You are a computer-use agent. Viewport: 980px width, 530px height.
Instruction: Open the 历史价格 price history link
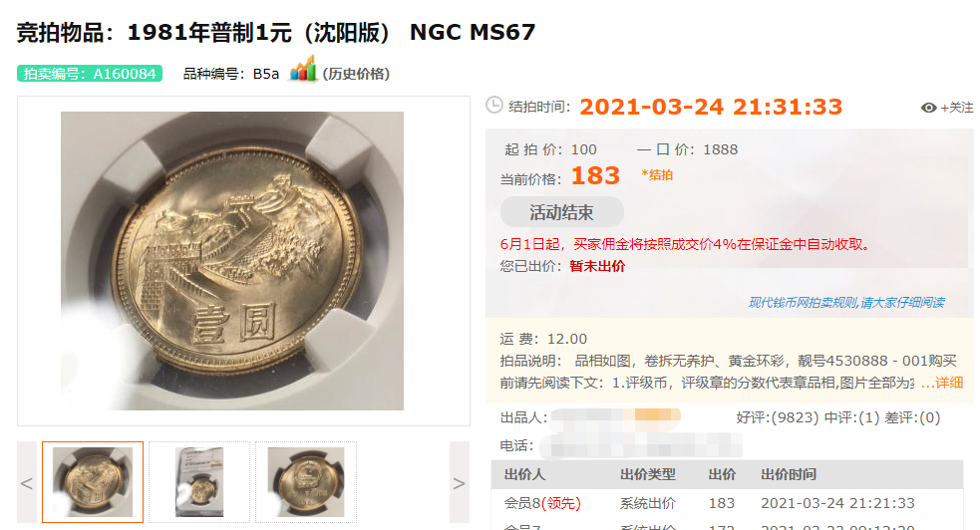point(356,75)
